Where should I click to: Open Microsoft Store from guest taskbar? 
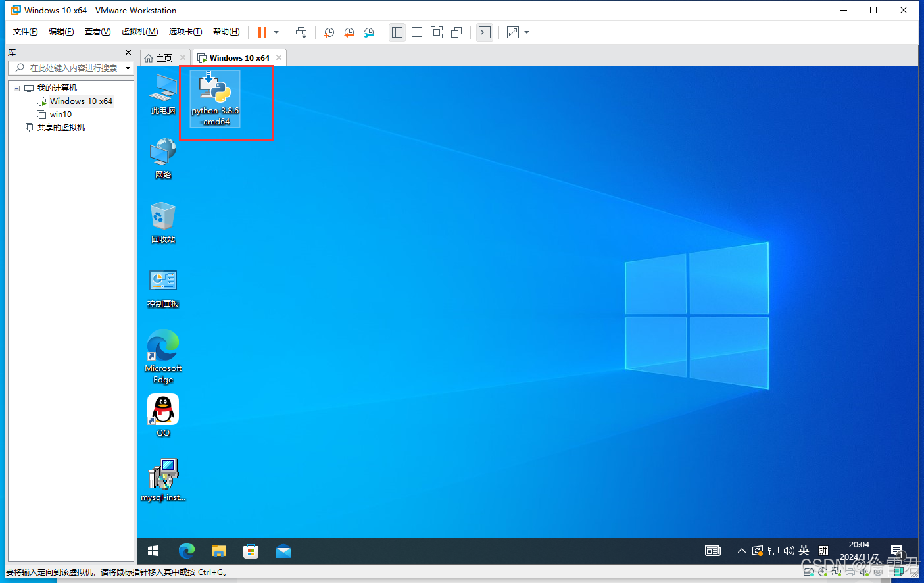pos(251,551)
